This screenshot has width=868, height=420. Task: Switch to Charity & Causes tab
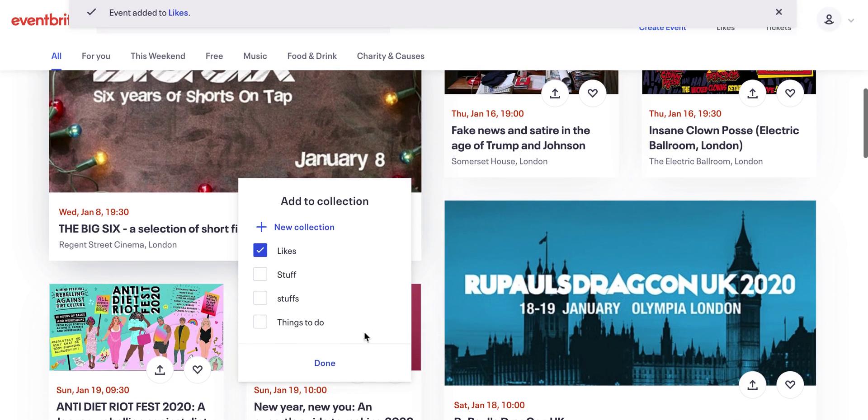(x=391, y=56)
